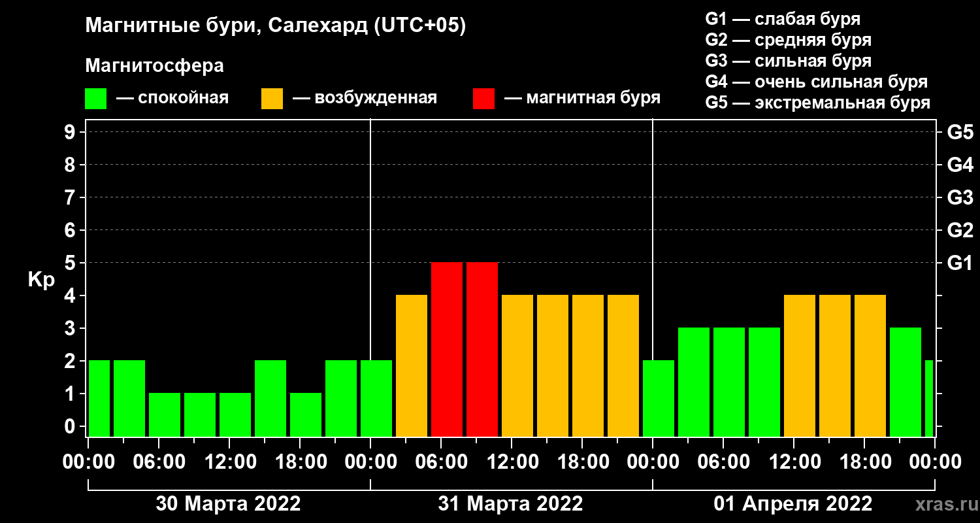Screen dimensions: 980x523
Task: Click the 'Kp' axis label
Action: tap(41, 280)
